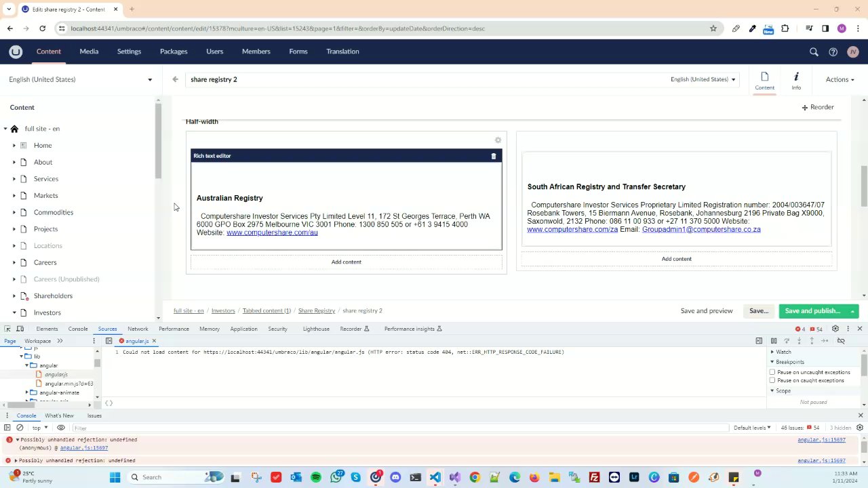Viewport: 868px width, 488px height.
Task: Reload the browser page
Action: (42, 28)
